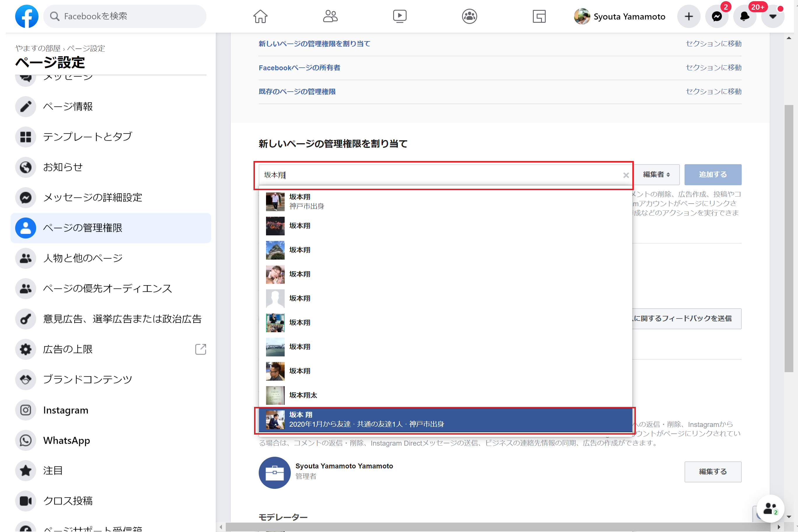Select ページの管理権限 menu item
Viewport: 798px width, 532px height.
pyautogui.click(x=111, y=228)
